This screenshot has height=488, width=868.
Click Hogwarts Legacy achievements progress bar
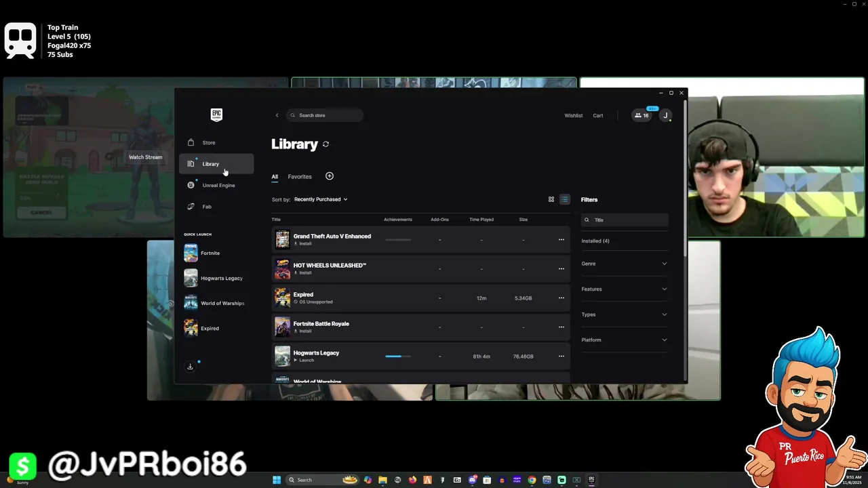click(x=398, y=356)
